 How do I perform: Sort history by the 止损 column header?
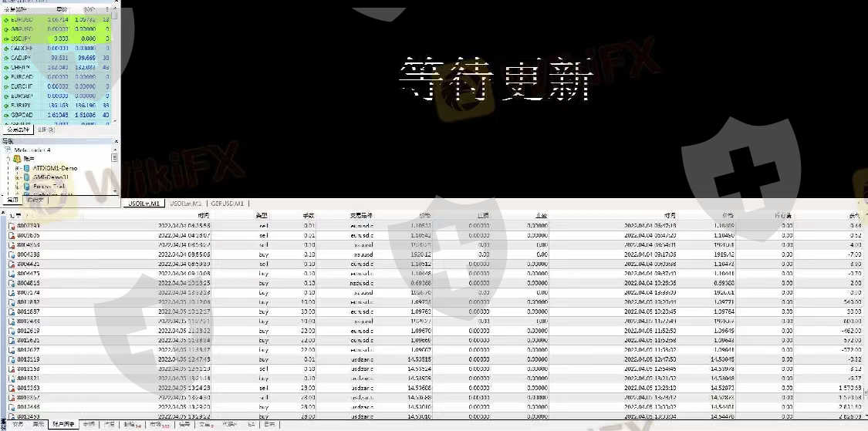click(483, 215)
